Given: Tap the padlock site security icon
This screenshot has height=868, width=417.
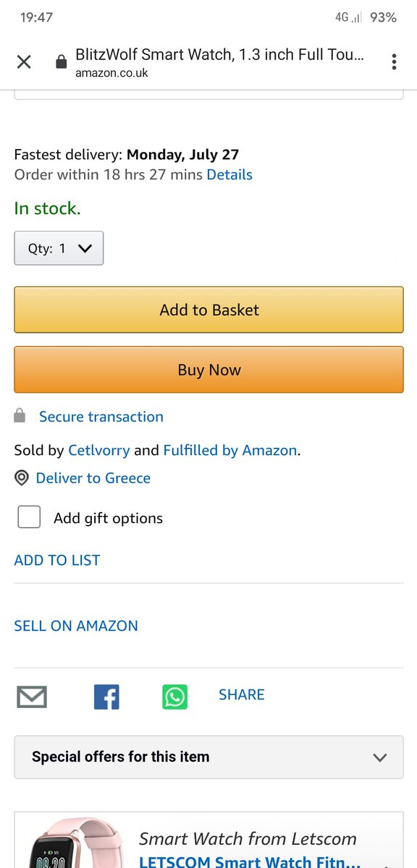Looking at the screenshot, I should [x=62, y=62].
